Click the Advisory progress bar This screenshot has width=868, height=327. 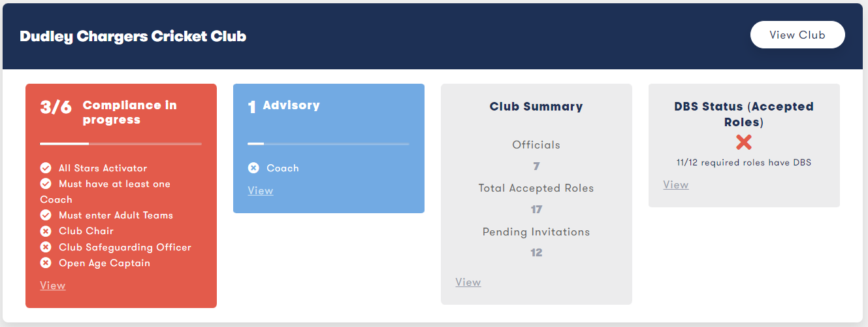click(329, 143)
